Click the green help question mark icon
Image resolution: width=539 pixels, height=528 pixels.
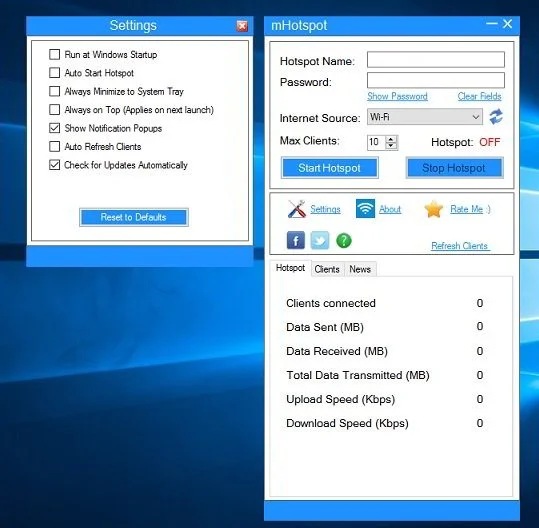(x=344, y=241)
